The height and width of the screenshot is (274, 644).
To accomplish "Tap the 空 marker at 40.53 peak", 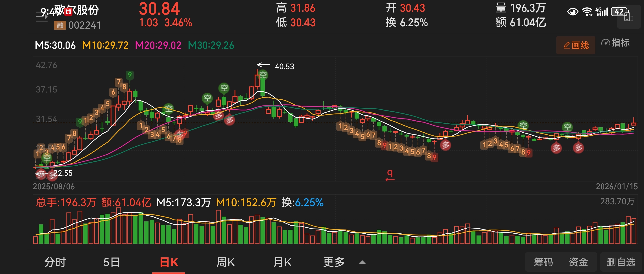I will click(x=263, y=75).
